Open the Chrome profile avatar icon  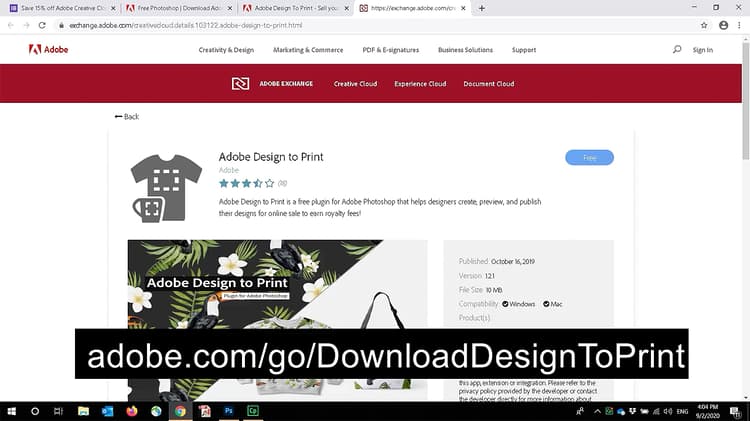click(723, 25)
